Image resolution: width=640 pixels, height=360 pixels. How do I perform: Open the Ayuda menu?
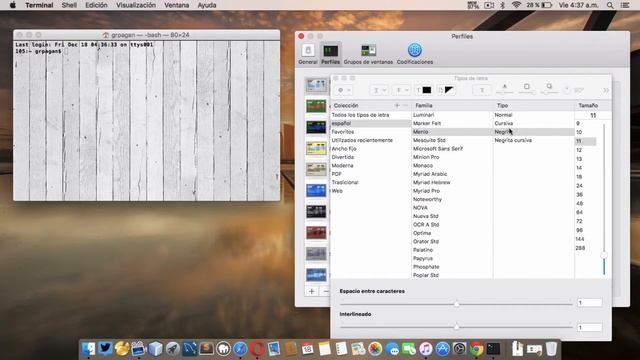point(207,5)
